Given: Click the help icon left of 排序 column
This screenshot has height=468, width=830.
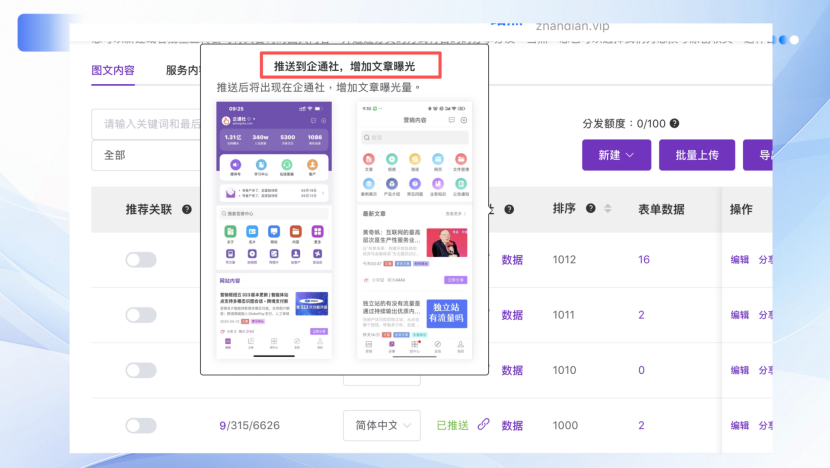Looking at the screenshot, I should (x=510, y=209).
